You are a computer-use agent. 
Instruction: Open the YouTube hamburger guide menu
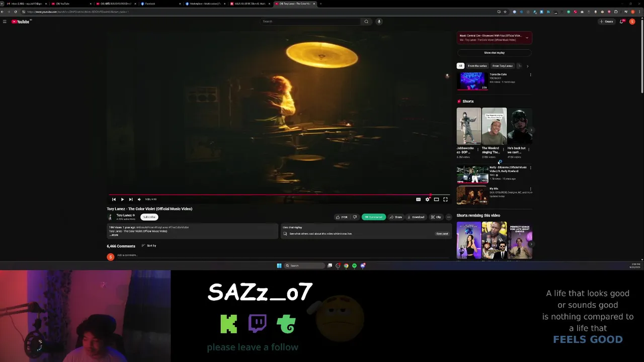[x=5, y=22]
